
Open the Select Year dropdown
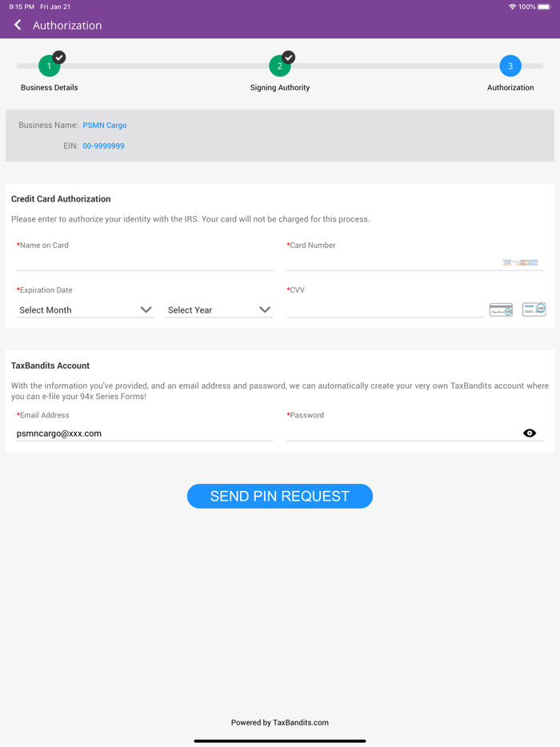point(219,310)
